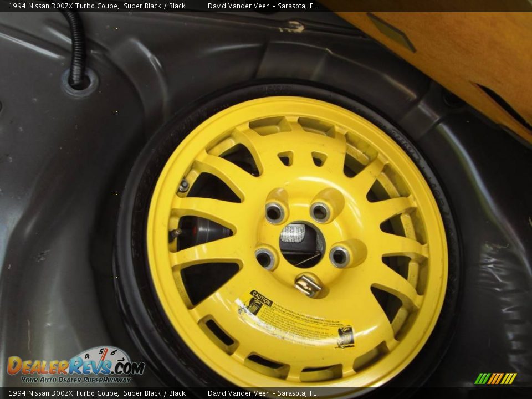Click the metal hold-down hook below the hub
The height and width of the screenshot is (399, 532).
(307, 285)
